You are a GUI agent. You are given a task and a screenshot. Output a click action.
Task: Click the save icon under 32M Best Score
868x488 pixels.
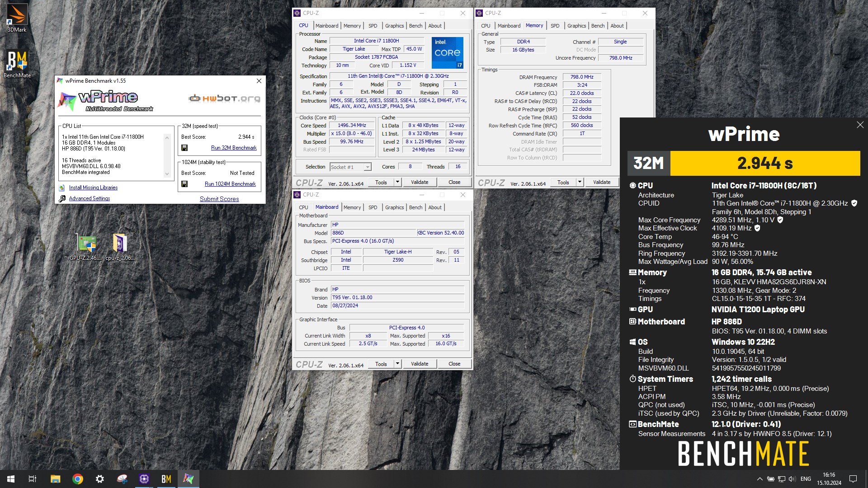[x=184, y=148]
